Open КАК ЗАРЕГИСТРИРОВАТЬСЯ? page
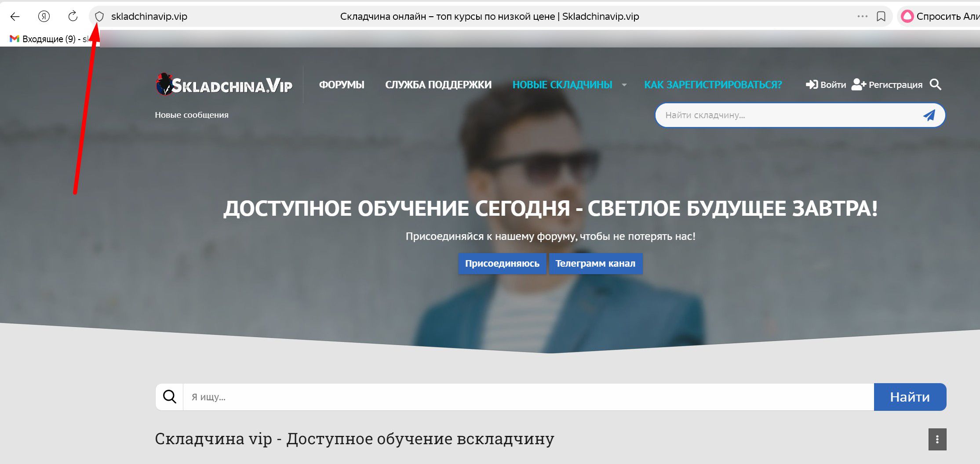The width and height of the screenshot is (980, 464). [713, 85]
